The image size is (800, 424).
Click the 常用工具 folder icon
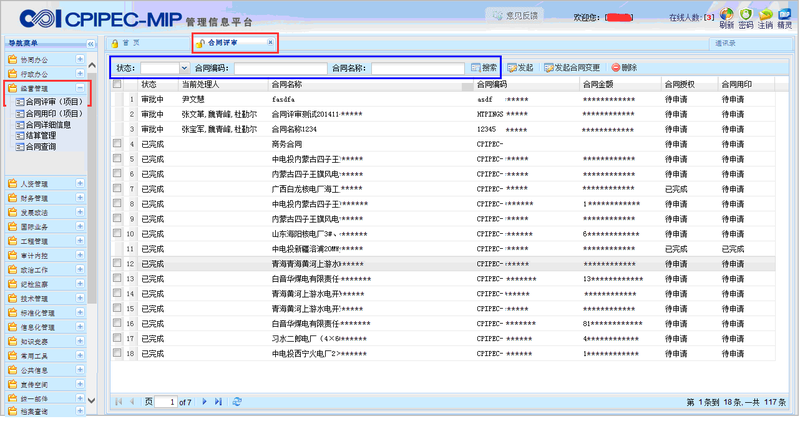13,355
